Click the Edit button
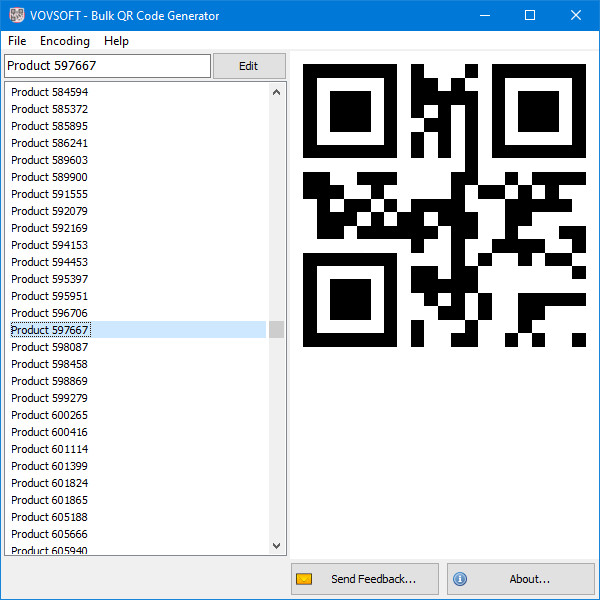The height and width of the screenshot is (600, 600). point(249,66)
